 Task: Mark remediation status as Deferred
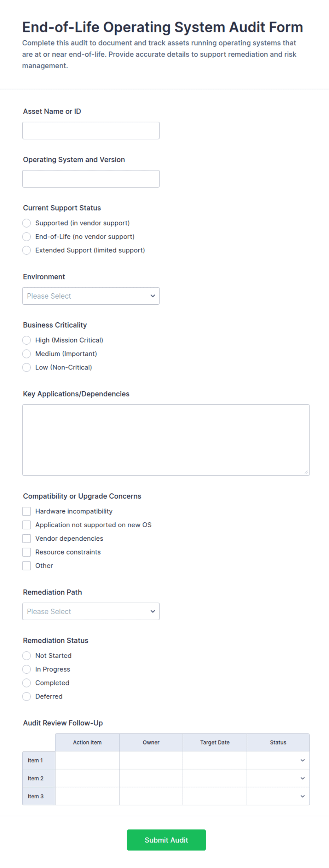(x=27, y=696)
